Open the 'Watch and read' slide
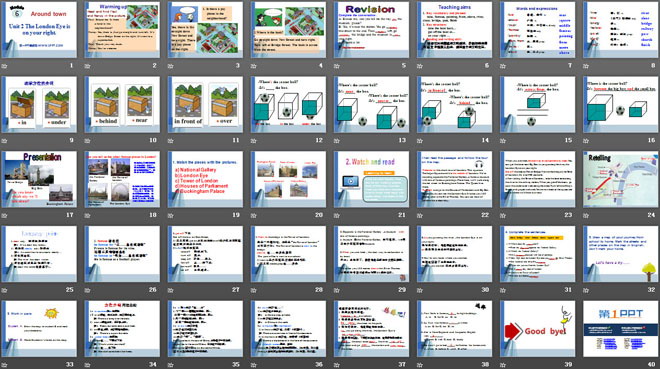 tap(371, 179)
